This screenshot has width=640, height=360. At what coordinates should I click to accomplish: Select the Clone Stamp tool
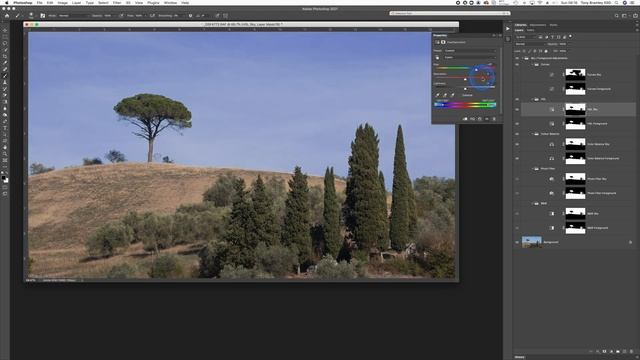point(5,82)
